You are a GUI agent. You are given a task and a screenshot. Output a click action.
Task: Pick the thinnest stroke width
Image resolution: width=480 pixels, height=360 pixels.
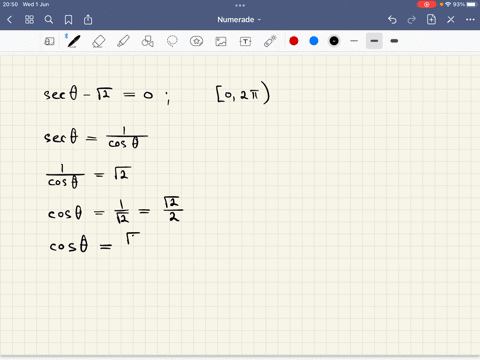354,41
